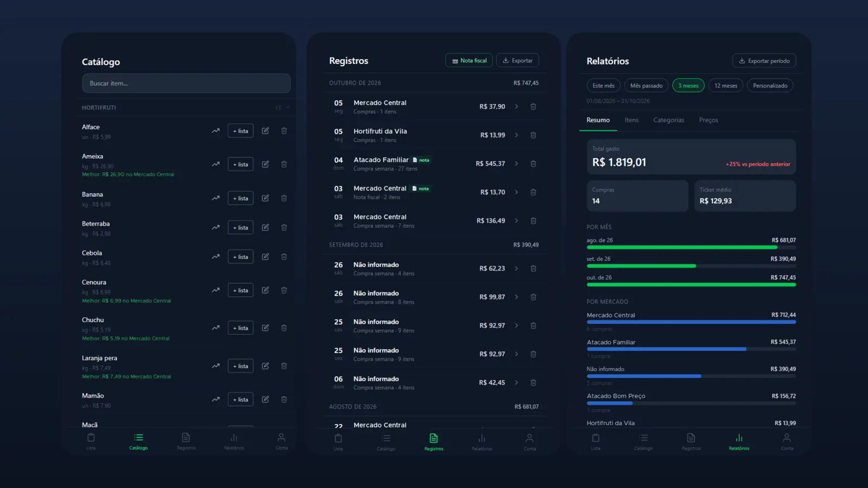Viewport: 868px width, 488px height.
Task: Edit the Laranja pera item
Action: pos(265,366)
